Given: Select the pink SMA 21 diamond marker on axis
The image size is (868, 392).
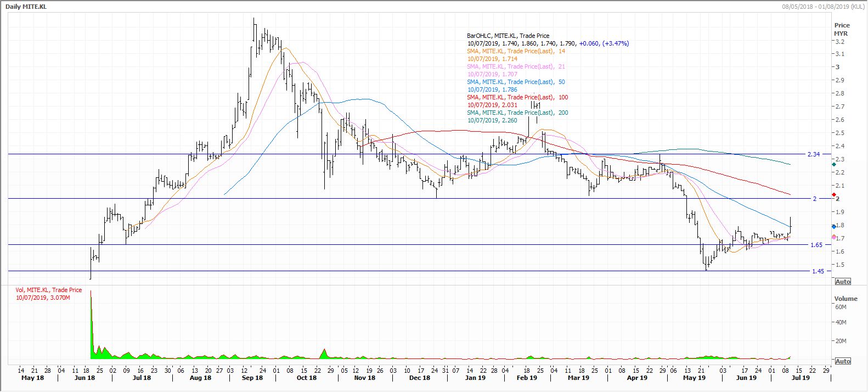Looking at the screenshot, I should pos(834,237).
